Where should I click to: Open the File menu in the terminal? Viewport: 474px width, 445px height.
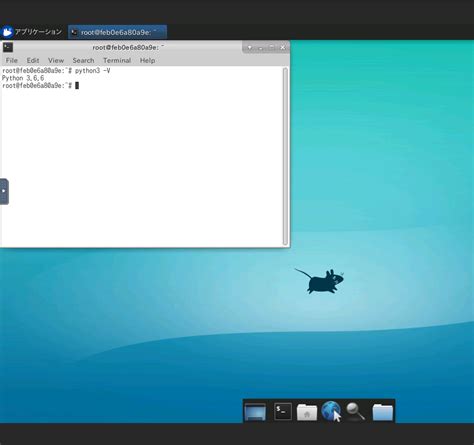pyautogui.click(x=12, y=60)
